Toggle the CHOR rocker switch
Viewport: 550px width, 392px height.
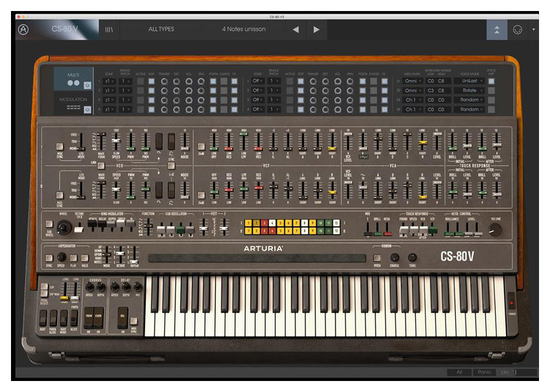(x=98, y=318)
